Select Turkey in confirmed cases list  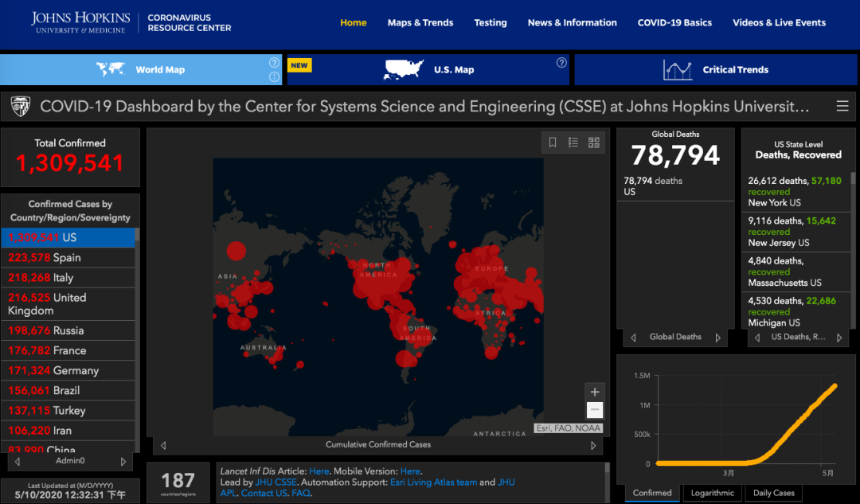pos(68,411)
